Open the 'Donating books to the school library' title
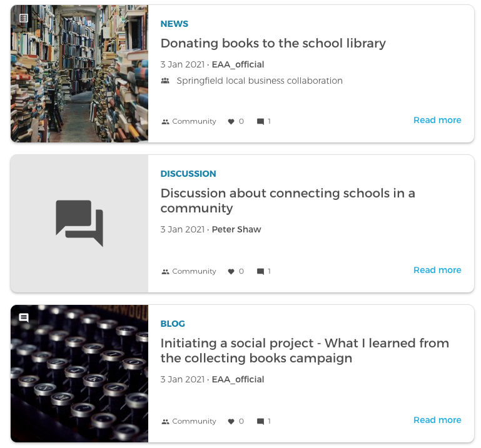This screenshot has width=481, height=448. tap(273, 43)
